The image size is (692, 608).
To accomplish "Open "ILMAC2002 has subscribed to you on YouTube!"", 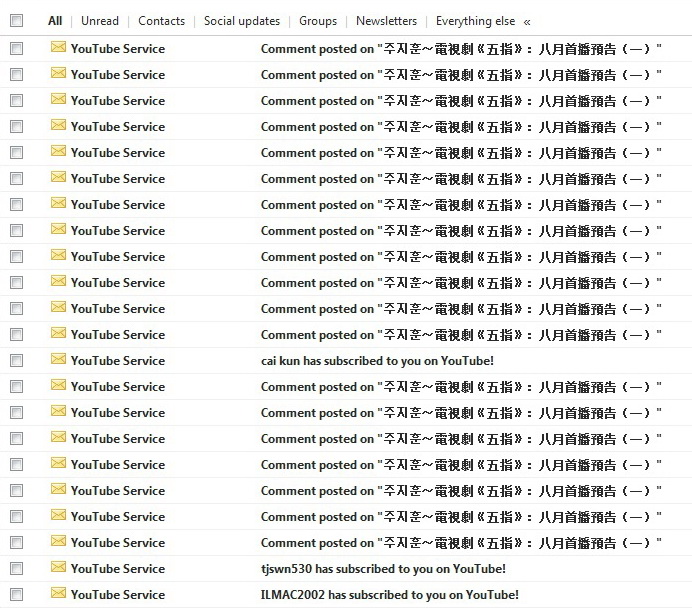I will click(x=390, y=594).
